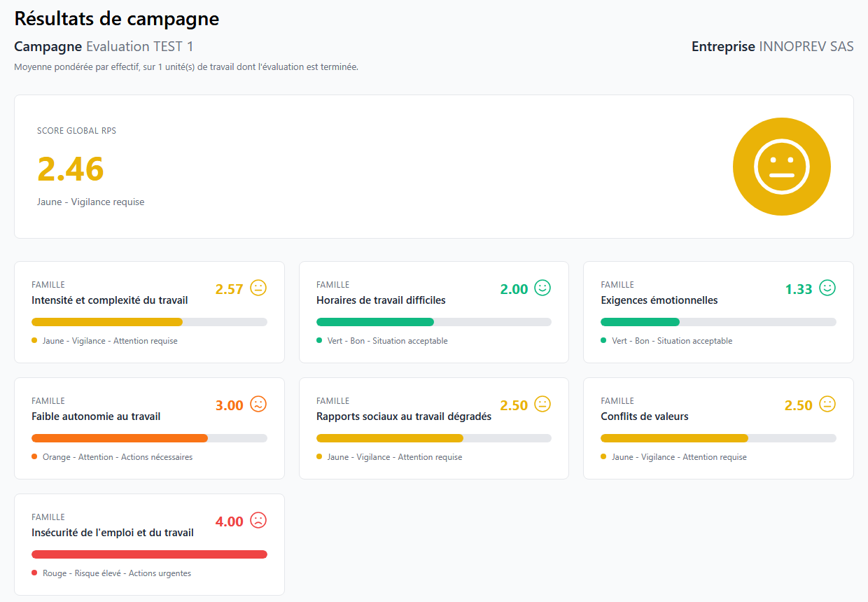The image size is (868, 602).
Task: Select the Horaires de travail difficiles title
Action: coord(381,300)
